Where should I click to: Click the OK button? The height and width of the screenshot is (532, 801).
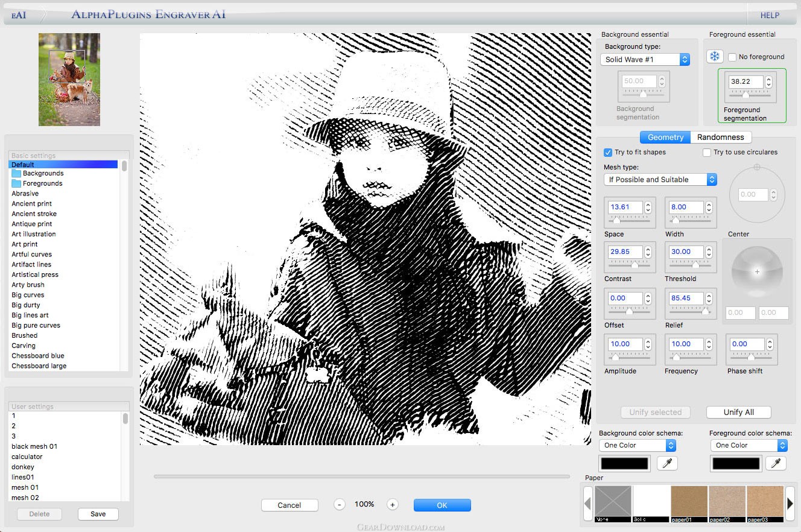442,505
